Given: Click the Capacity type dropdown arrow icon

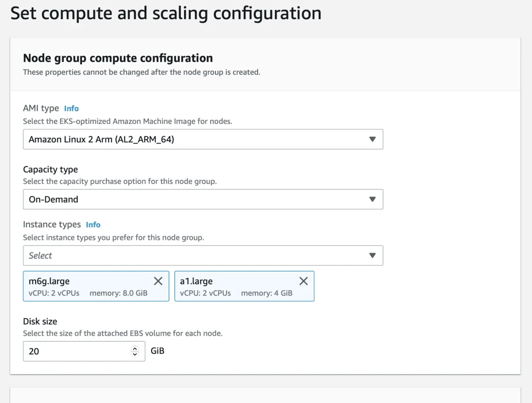Looking at the screenshot, I should click(372, 199).
